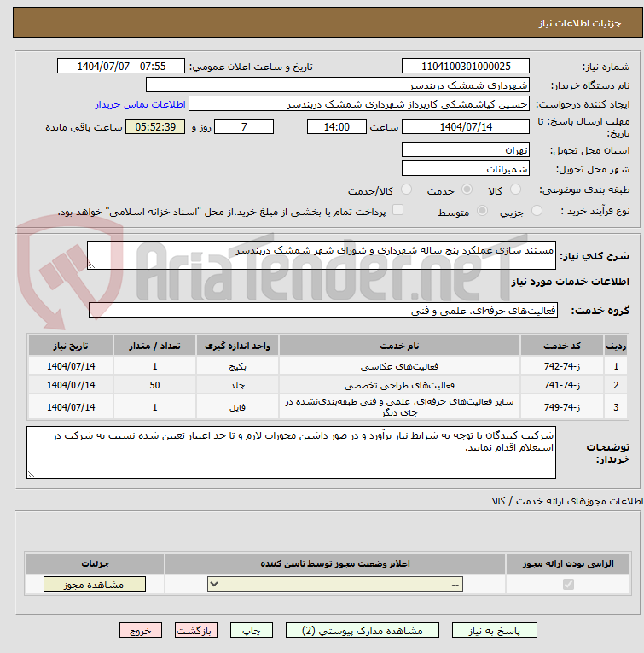The width and height of the screenshot is (644, 653).
Task: Click the جلد unit cell
Action: (x=237, y=385)
